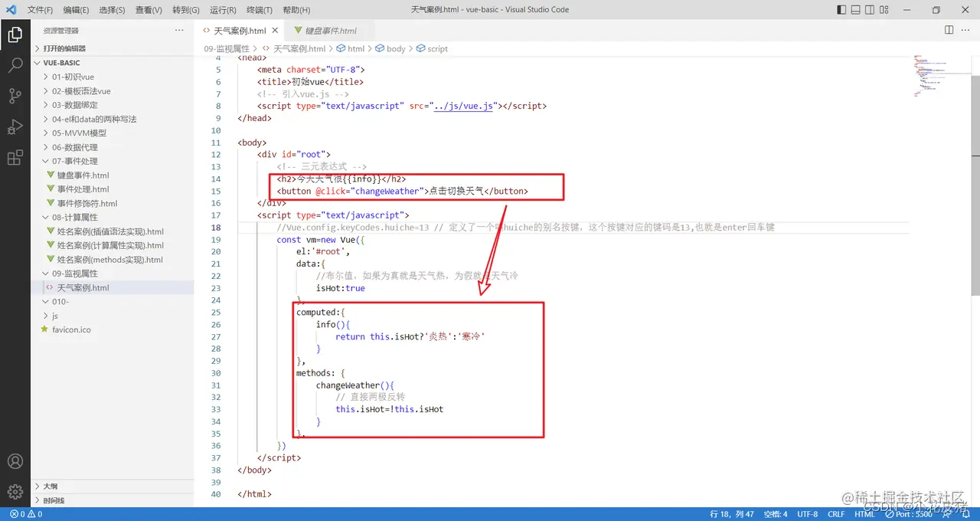Open customize layout icon
Viewport: 980px width, 521px height.
pyautogui.click(x=885, y=10)
